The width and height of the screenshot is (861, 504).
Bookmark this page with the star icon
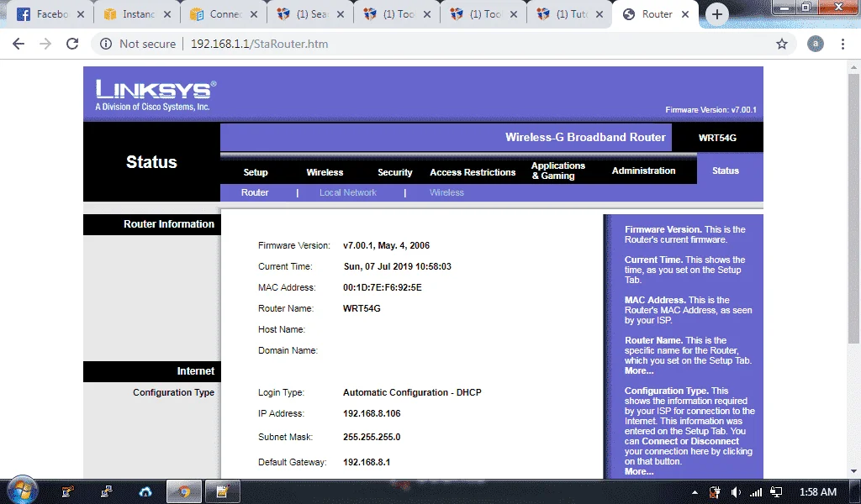(x=782, y=44)
